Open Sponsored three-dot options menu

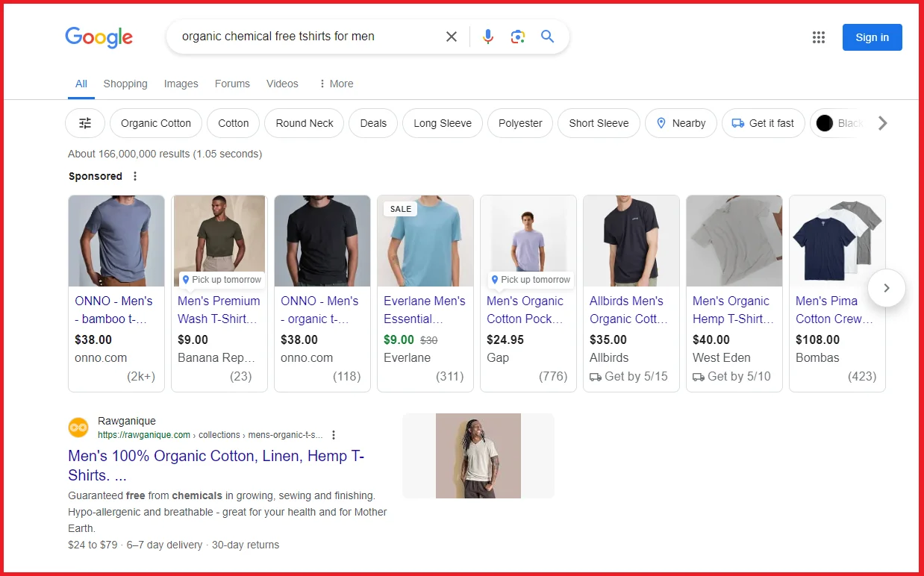coord(135,176)
